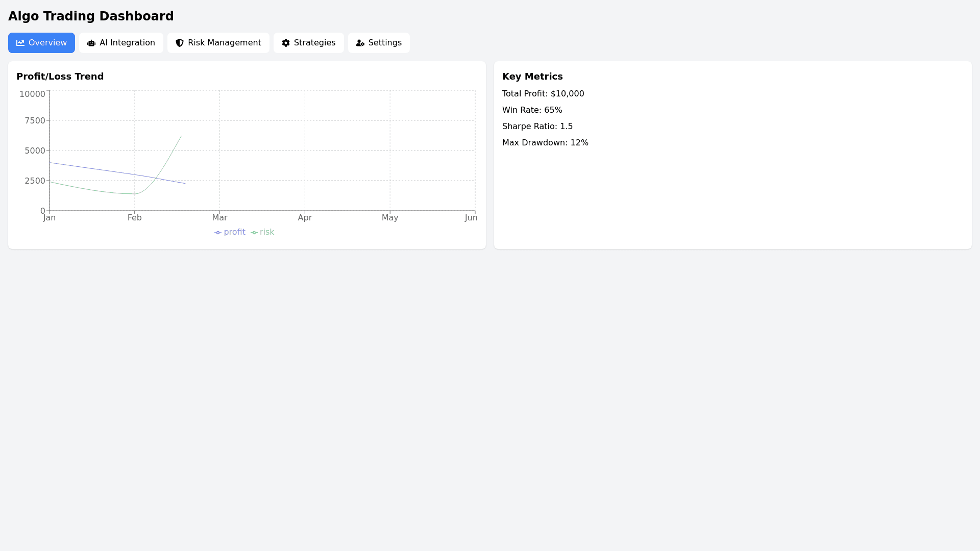Click the risk legend marker icon
980x551 pixels.
point(254,232)
